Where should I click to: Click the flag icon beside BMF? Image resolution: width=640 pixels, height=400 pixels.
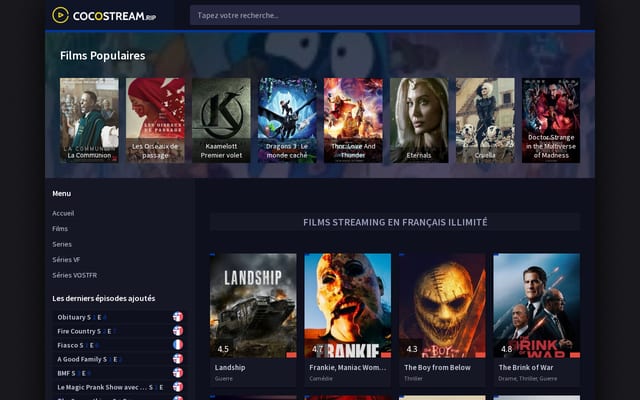178,373
